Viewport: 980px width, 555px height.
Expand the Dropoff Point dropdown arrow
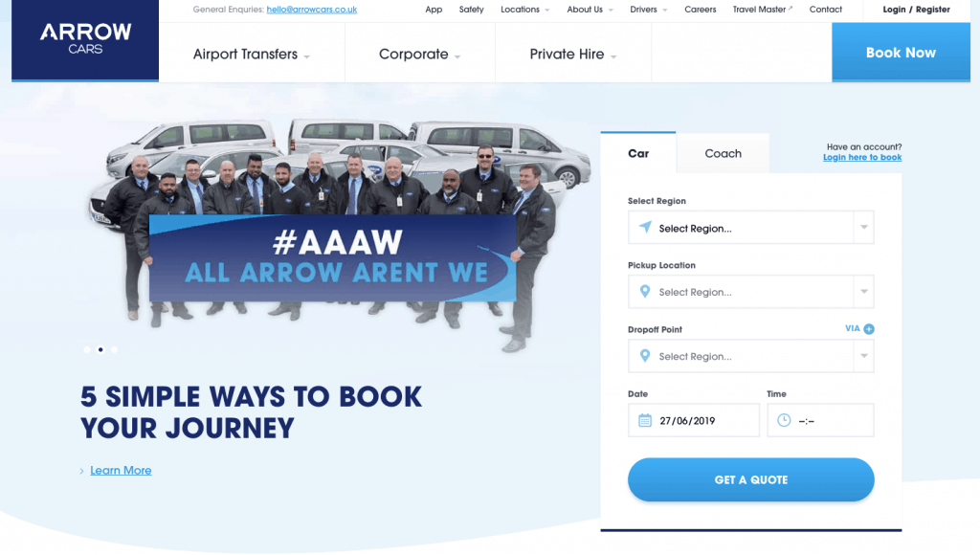coord(864,356)
